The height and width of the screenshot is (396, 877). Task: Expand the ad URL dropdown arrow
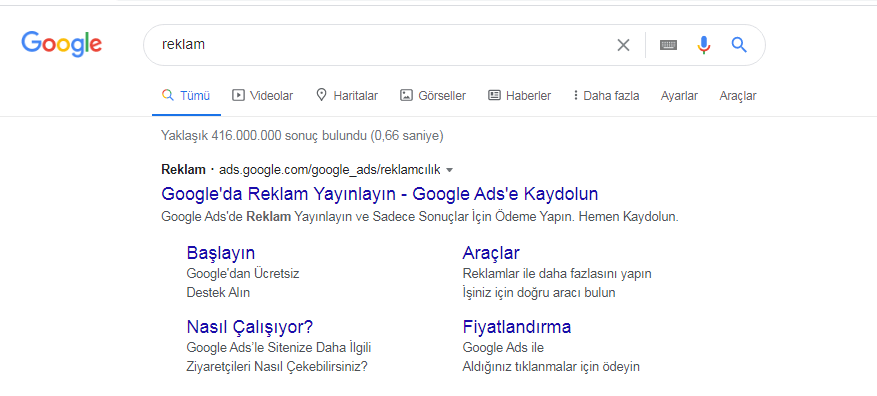click(x=450, y=169)
